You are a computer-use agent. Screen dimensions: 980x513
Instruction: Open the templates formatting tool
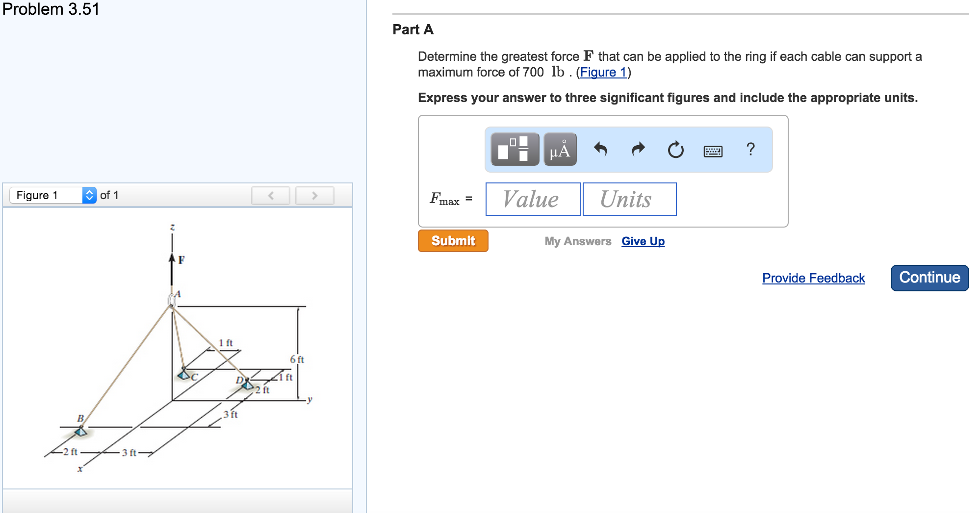pos(515,149)
